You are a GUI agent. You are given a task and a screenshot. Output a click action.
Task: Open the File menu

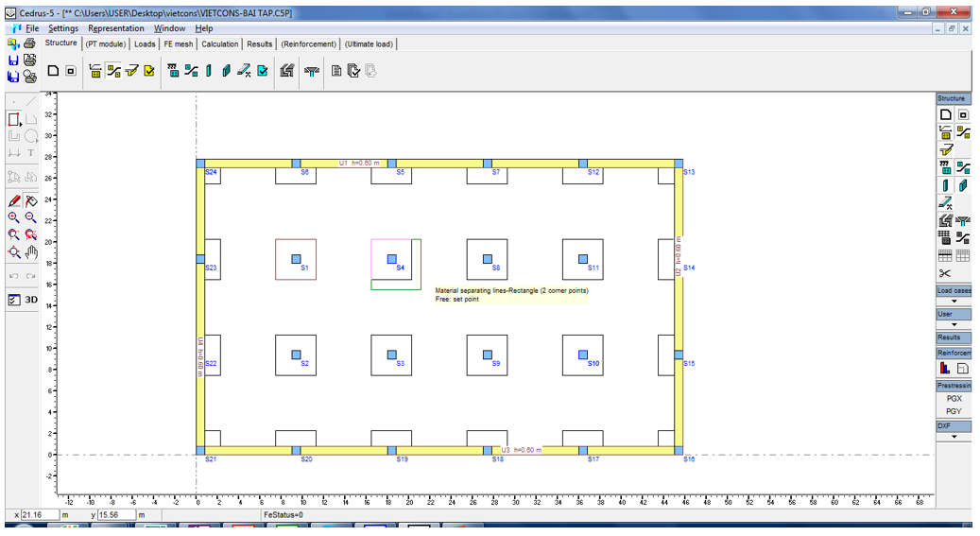(x=32, y=28)
